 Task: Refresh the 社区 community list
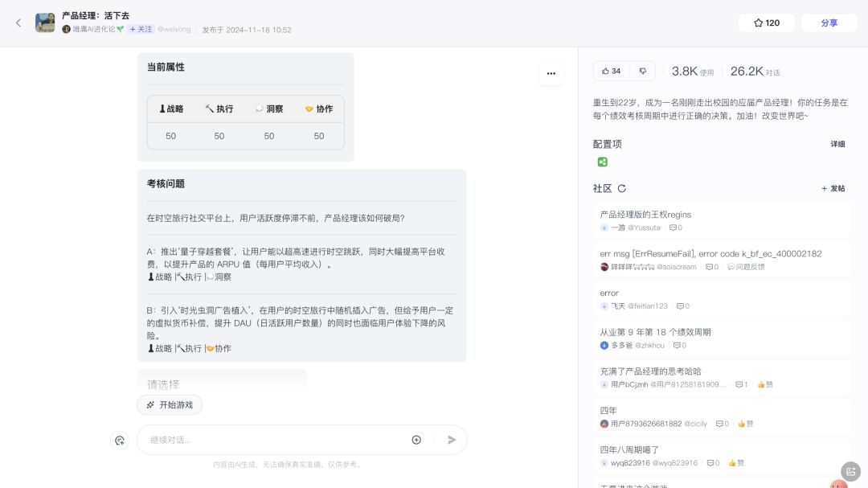tap(621, 189)
